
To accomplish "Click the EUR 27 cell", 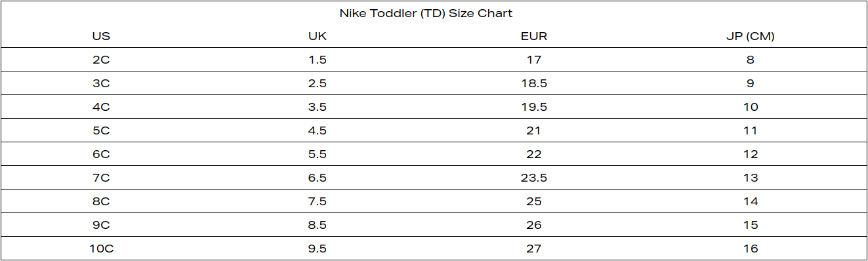I will pyautogui.click(x=534, y=249).
